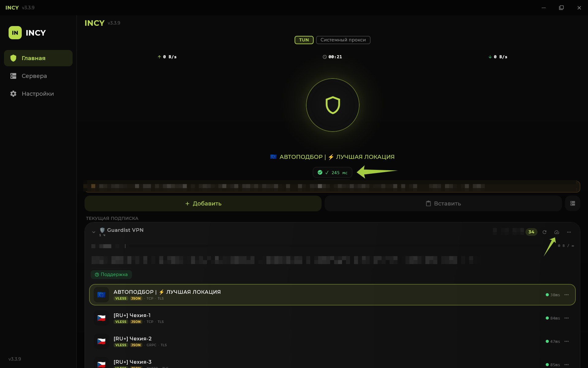Click the Вставить button

click(443, 203)
